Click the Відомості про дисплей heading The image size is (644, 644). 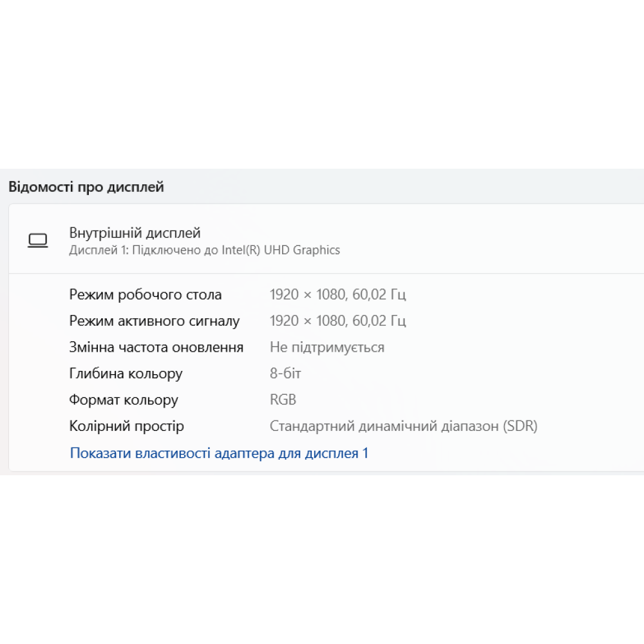point(86,187)
